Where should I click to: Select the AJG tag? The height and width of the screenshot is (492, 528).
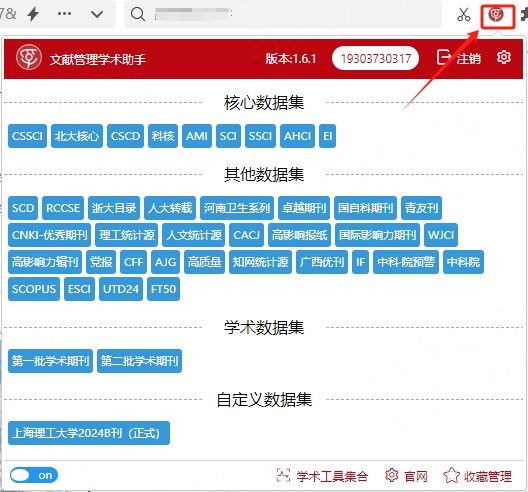point(165,262)
